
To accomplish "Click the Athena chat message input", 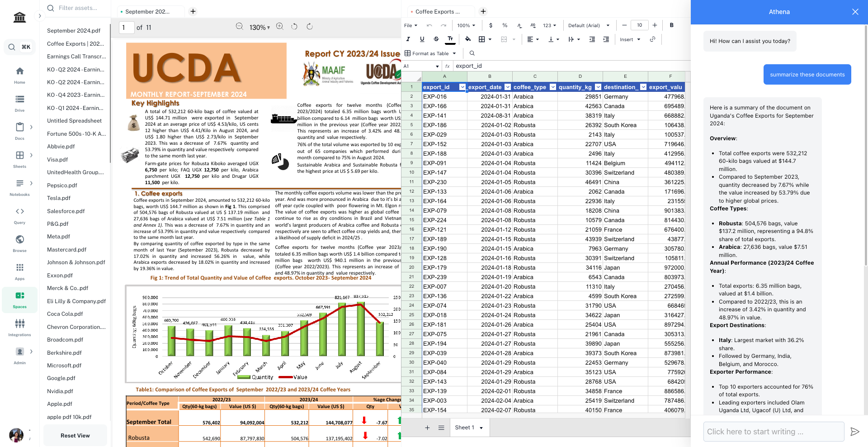I will point(774,432).
